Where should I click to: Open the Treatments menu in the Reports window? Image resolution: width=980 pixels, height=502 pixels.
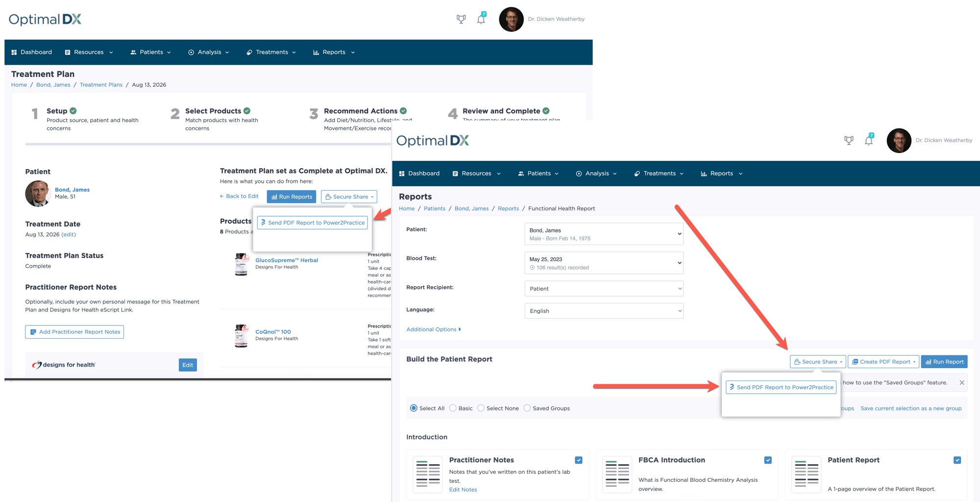659,174
